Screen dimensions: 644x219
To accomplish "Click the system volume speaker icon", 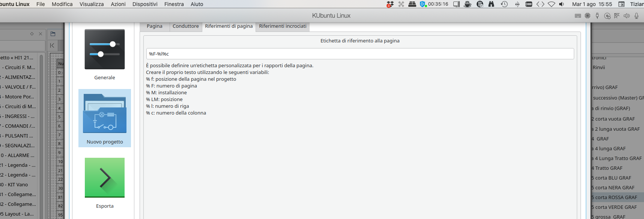I will [561, 4].
